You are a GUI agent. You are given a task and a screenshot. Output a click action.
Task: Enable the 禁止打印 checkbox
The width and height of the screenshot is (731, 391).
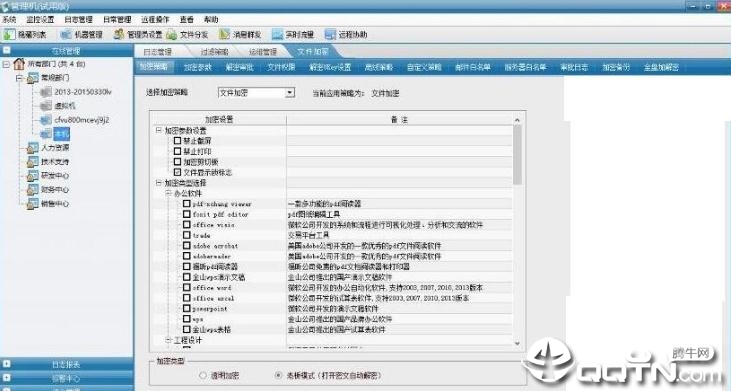tap(177, 151)
